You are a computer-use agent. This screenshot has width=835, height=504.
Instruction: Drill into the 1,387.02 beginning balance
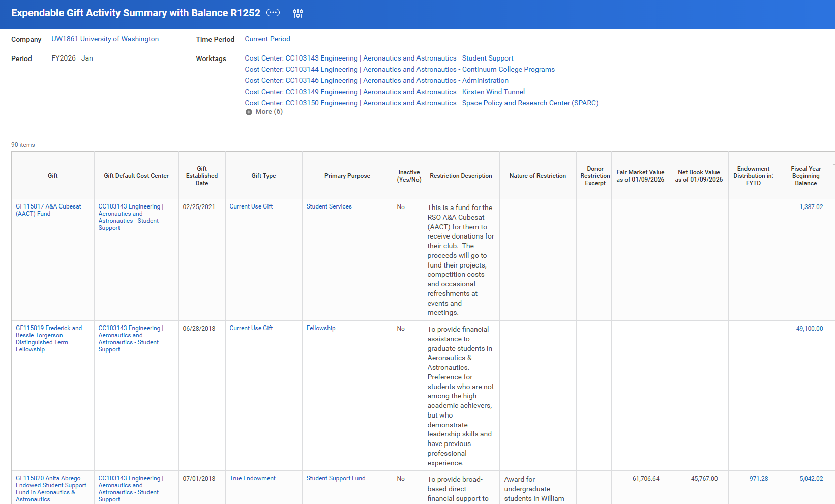click(811, 207)
